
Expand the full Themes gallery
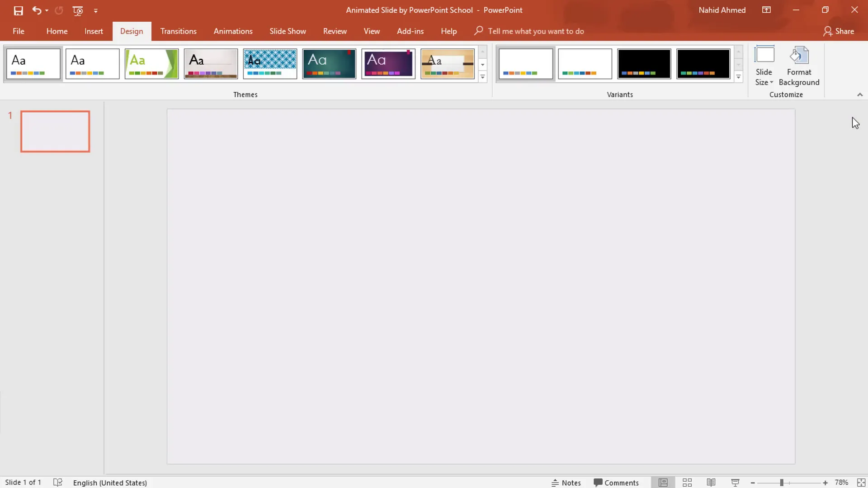click(483, 77)
